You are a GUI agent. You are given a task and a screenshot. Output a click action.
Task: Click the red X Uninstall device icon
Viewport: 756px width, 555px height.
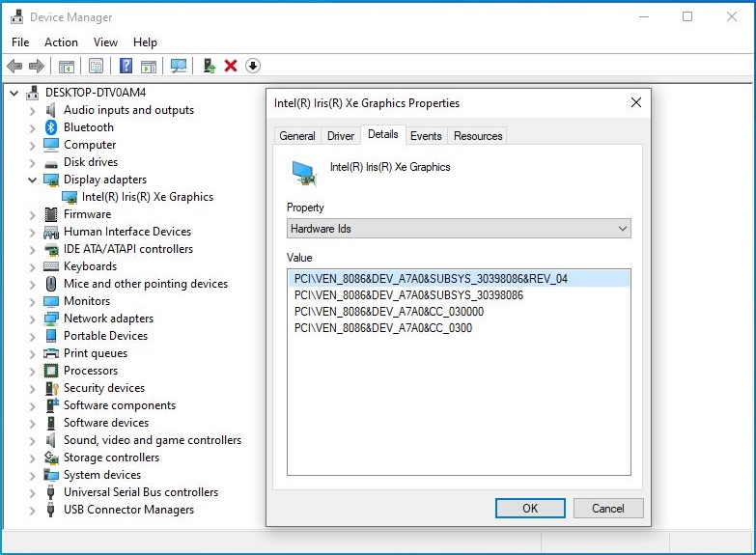coord(231,66)
